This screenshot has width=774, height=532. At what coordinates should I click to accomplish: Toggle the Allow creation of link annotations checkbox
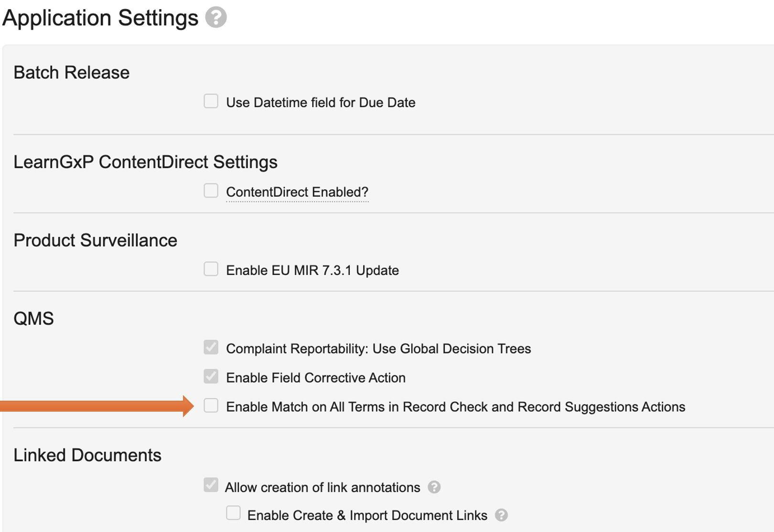point(211,485)
